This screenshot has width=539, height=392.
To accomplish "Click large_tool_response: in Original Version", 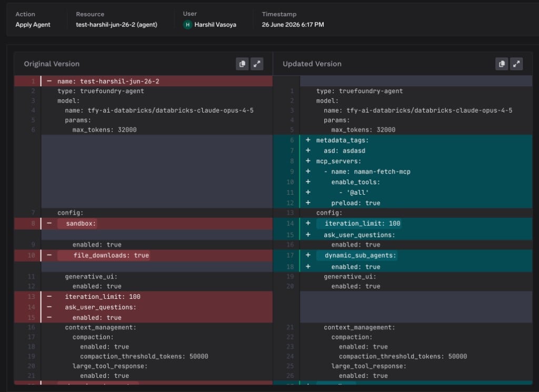I will tap(110, 366).
